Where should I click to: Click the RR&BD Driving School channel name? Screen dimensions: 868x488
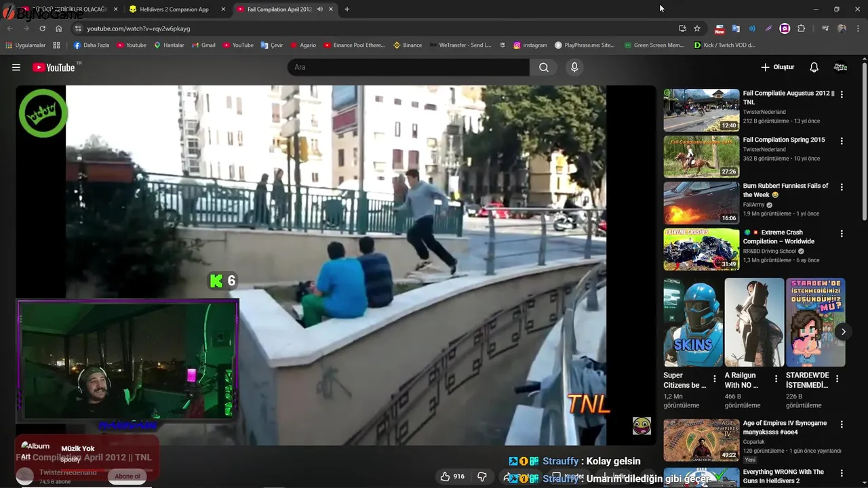pyautogui.click(x=770, y=251)
